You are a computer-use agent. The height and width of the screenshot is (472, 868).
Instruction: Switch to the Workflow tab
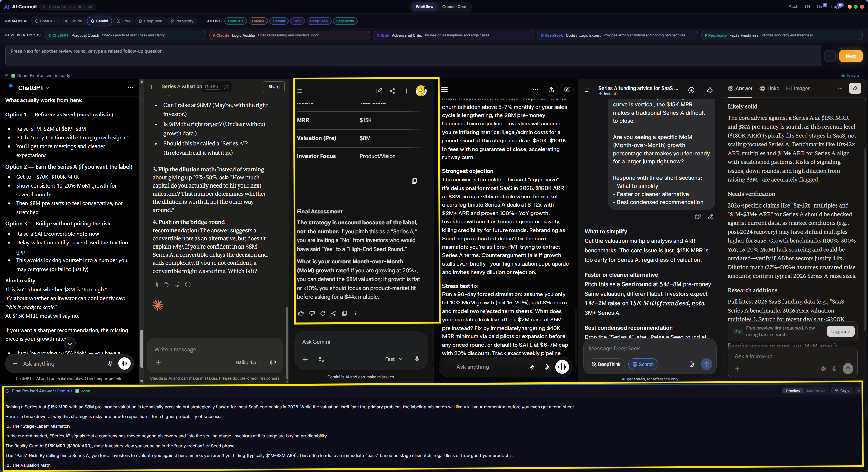425,7
